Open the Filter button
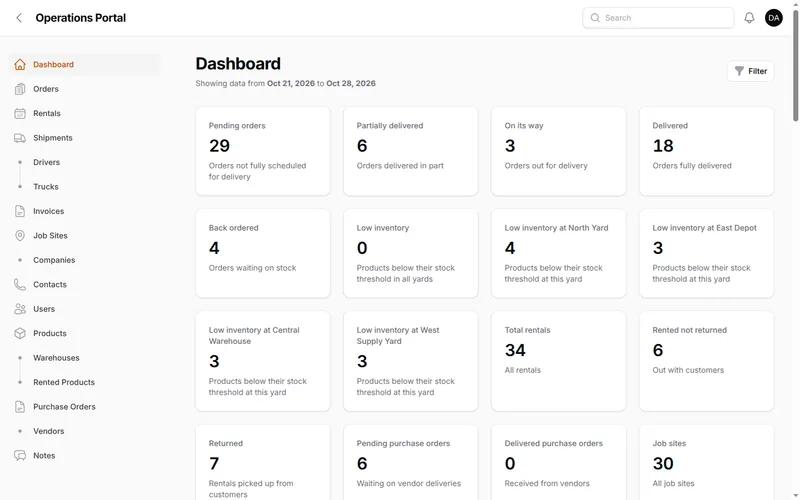 point(751,71)
